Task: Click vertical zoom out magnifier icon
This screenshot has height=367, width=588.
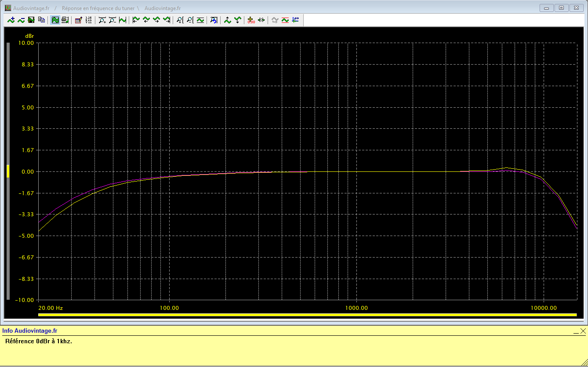Action: point(190,20)
